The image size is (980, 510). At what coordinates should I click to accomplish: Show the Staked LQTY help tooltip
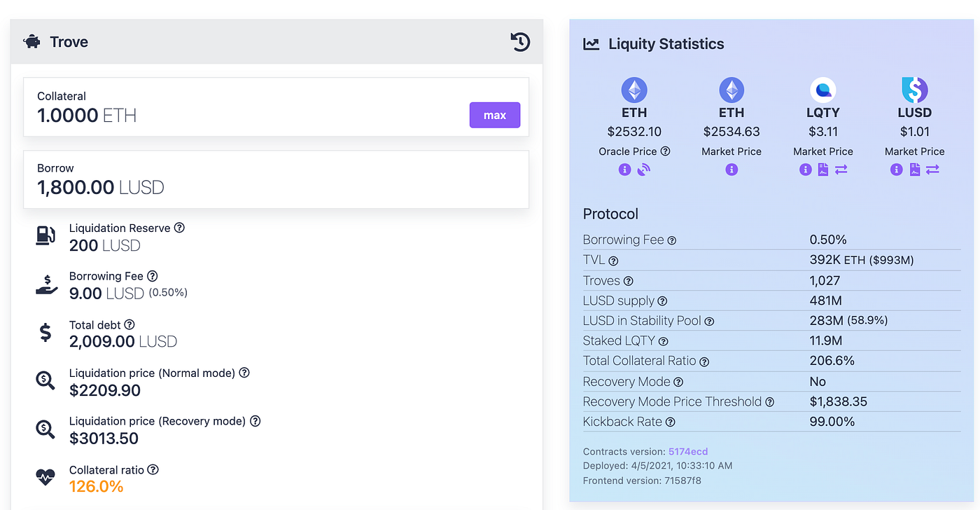click(x=664, y=342)
